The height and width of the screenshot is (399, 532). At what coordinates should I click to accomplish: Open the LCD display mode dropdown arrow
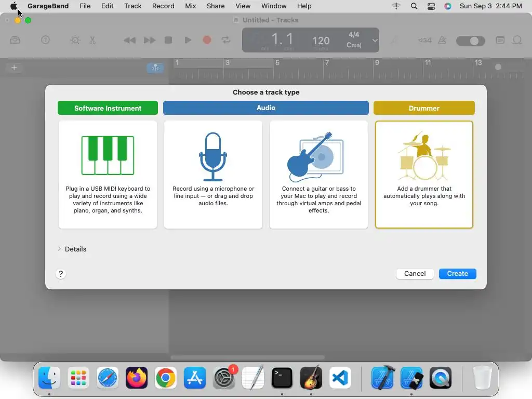(375, 41)
